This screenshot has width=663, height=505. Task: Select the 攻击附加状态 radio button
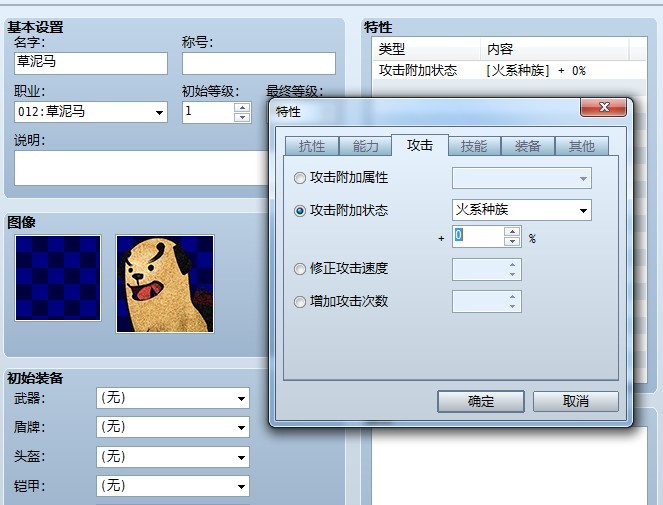[299, 211]
